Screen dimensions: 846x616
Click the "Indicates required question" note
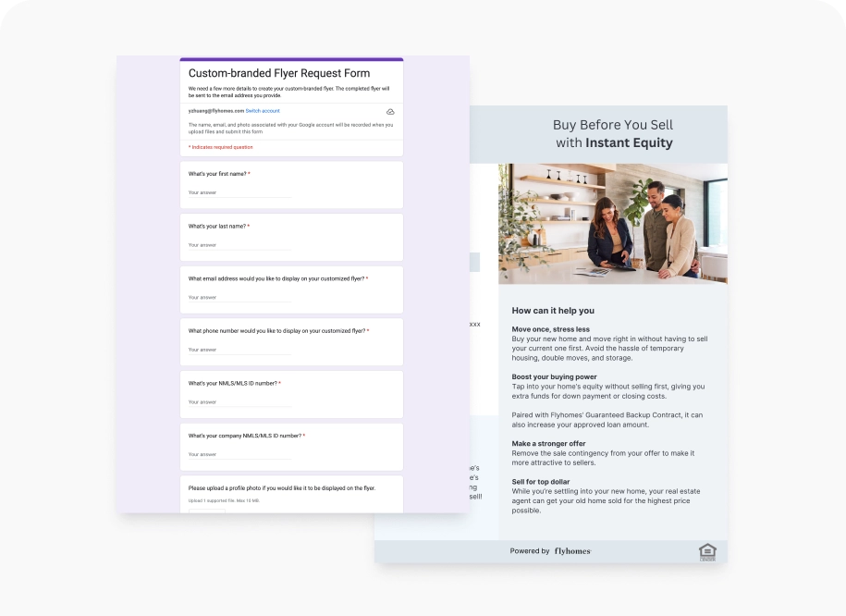221,147
